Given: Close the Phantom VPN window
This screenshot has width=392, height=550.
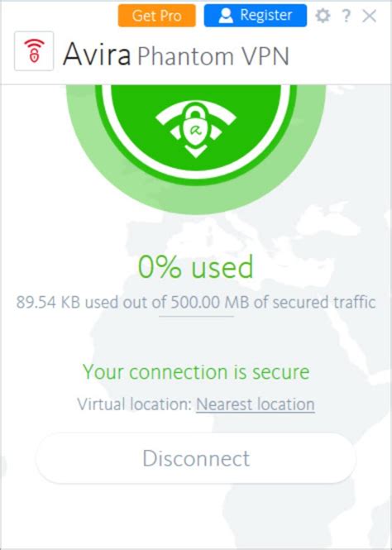Looking at the screenshot, I should pos(369,17).
